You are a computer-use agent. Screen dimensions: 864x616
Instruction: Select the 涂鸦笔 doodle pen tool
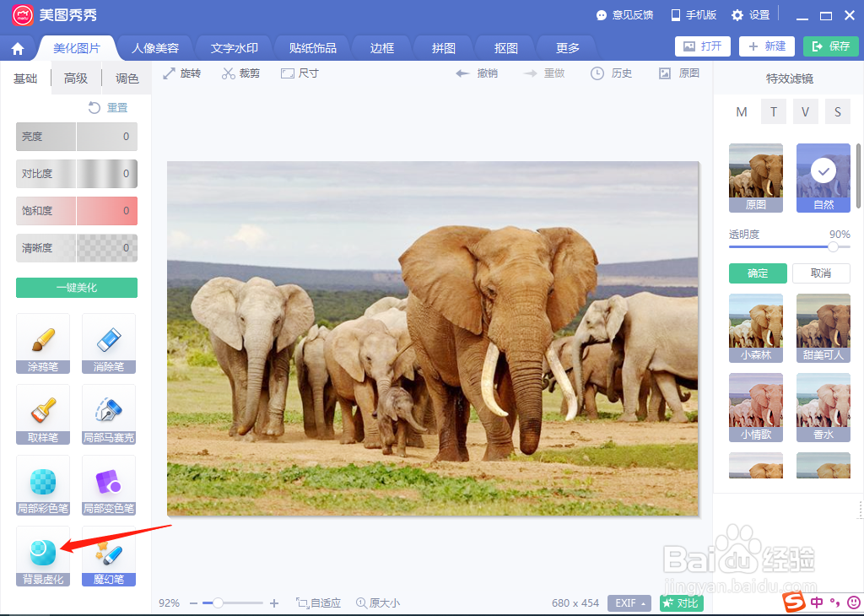click(43, 343)
